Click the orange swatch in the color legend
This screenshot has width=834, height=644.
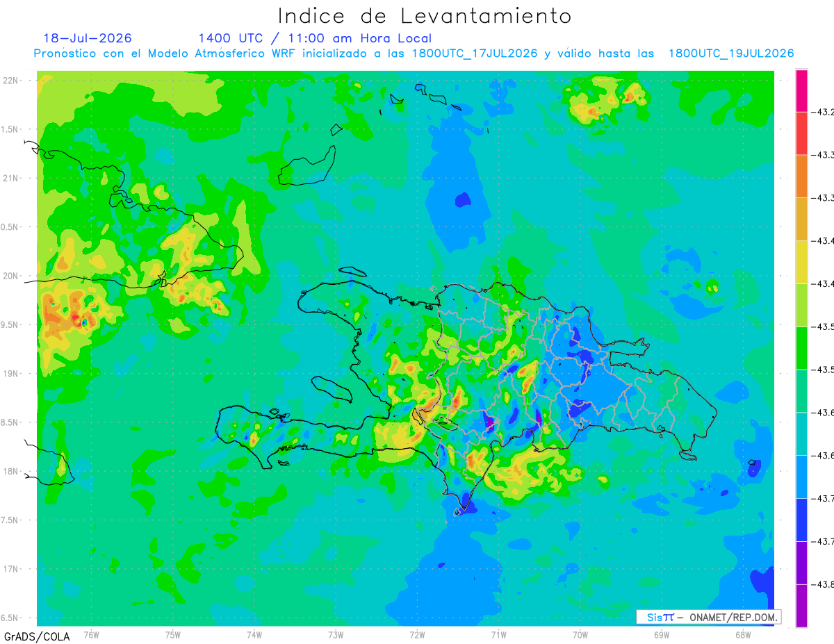point(801,176)
